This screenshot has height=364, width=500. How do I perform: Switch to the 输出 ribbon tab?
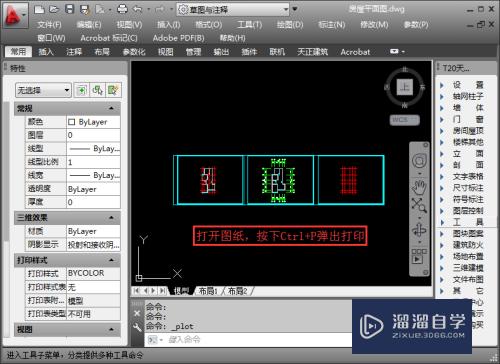(221, 52)
